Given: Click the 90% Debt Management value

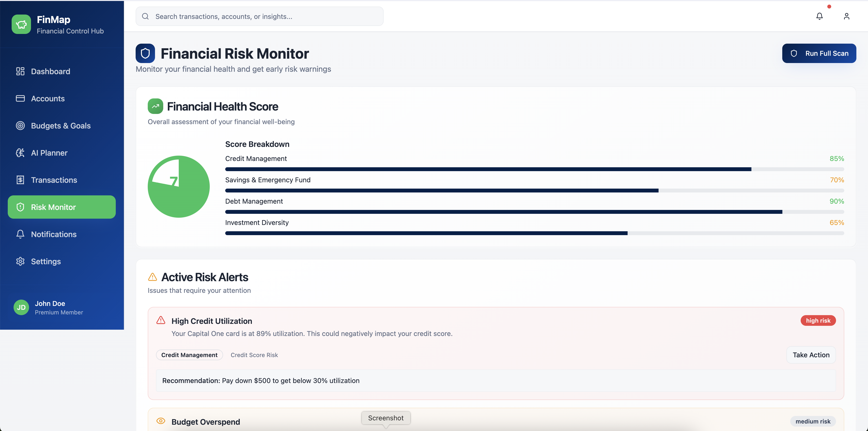Looking at the screenshot, I should click(837, 201).
